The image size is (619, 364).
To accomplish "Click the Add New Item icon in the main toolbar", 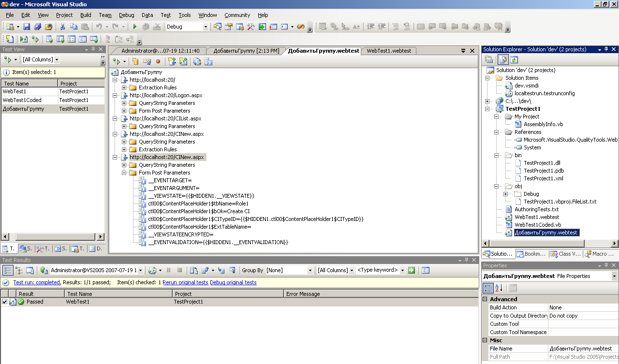I will click(10, 27).
